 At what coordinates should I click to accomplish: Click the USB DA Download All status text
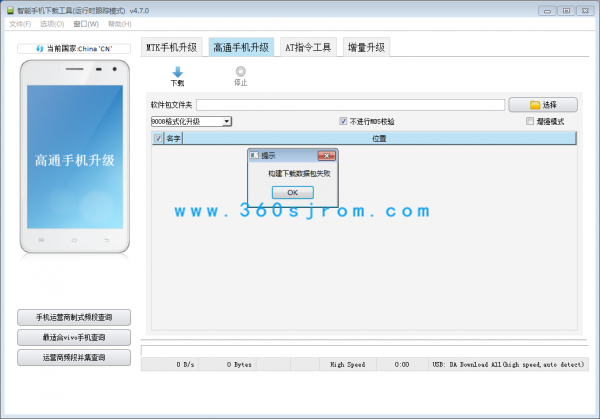(508, 365)
